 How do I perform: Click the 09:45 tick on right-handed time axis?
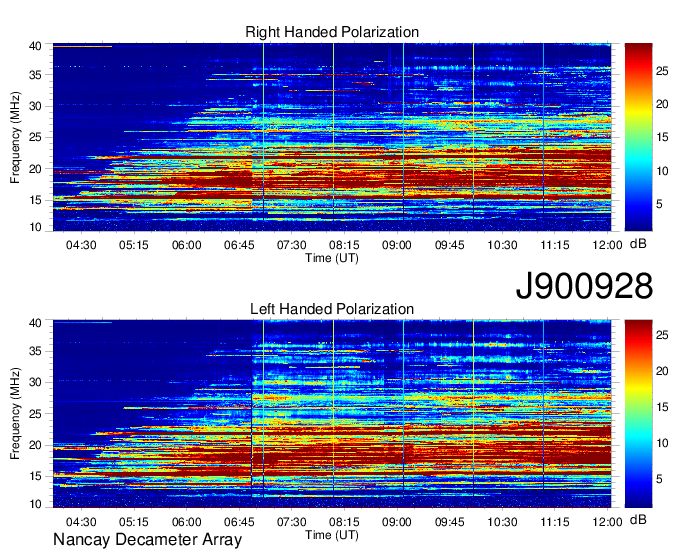(x=450, y=245)
